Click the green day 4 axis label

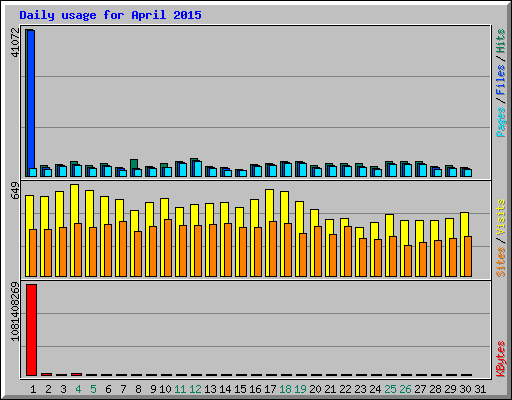coord(78,389)
